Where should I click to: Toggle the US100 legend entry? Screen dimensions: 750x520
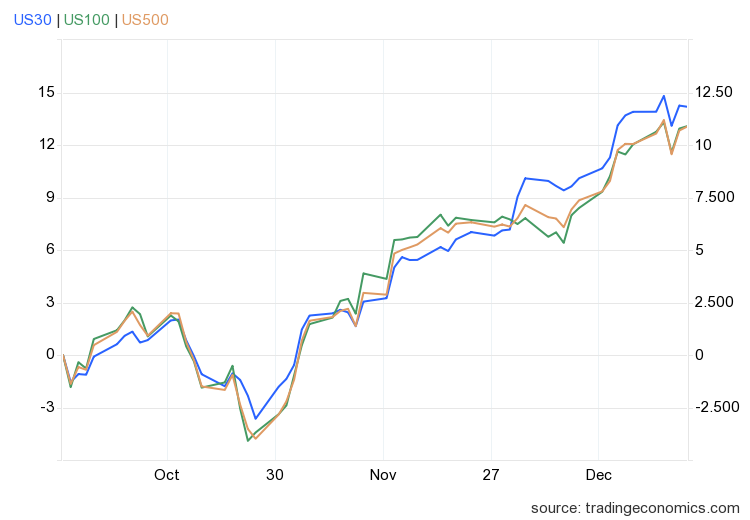86,18
